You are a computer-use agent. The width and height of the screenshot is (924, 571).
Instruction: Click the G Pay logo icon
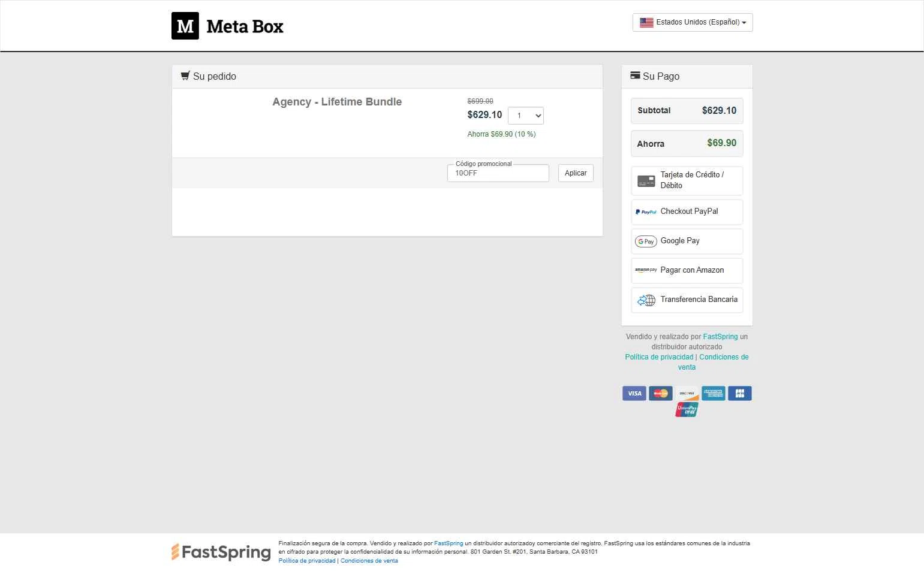point(646,241)
